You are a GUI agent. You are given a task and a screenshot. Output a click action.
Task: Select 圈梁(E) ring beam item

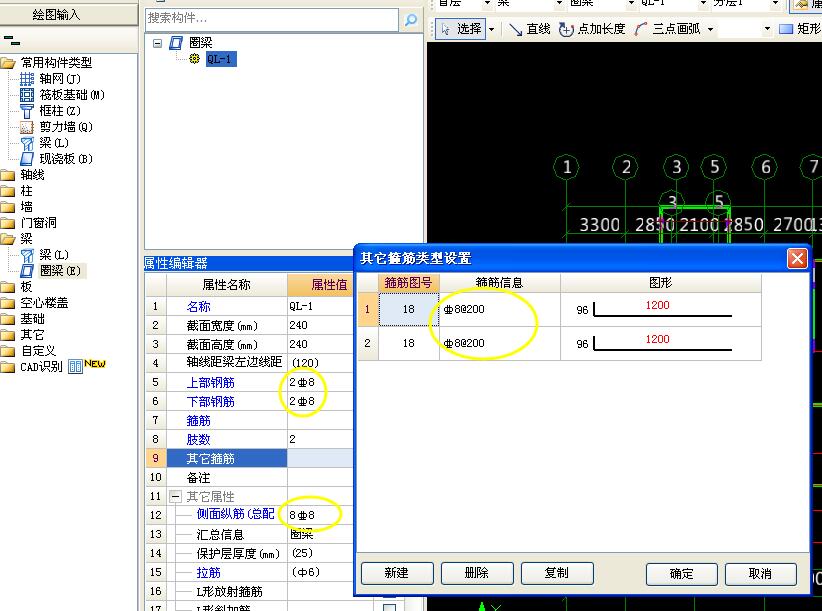[x=51, y=271]
